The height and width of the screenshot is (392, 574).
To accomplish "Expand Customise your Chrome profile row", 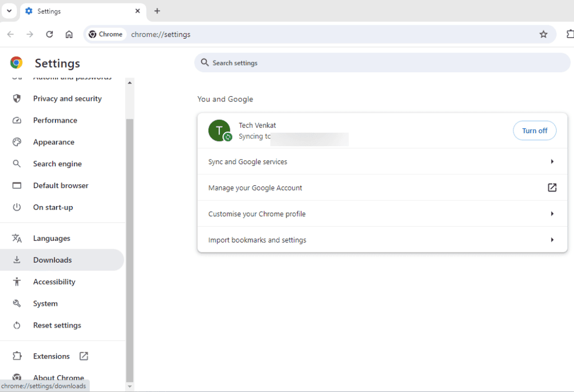I will [x=382, y=213].
